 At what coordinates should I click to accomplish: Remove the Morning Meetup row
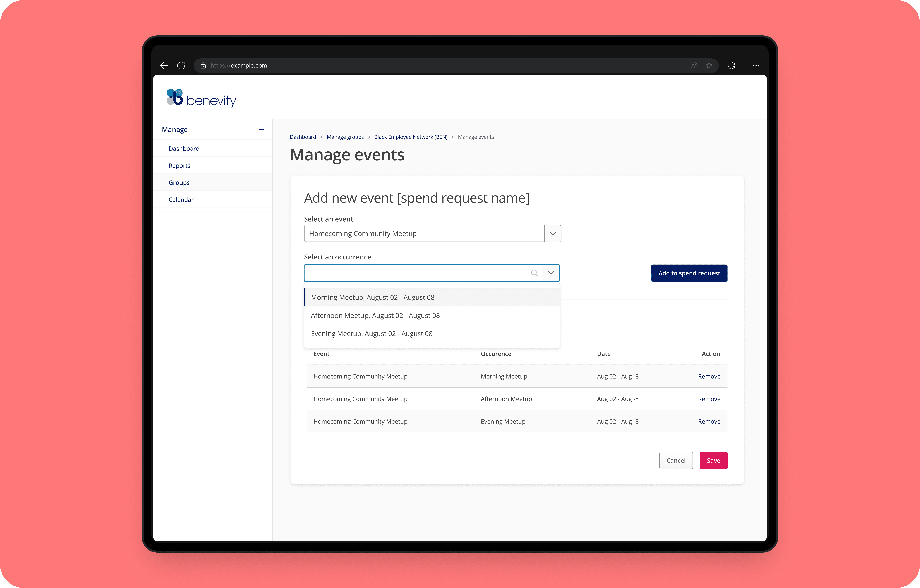pyautogui.click(x=709, y=376)
